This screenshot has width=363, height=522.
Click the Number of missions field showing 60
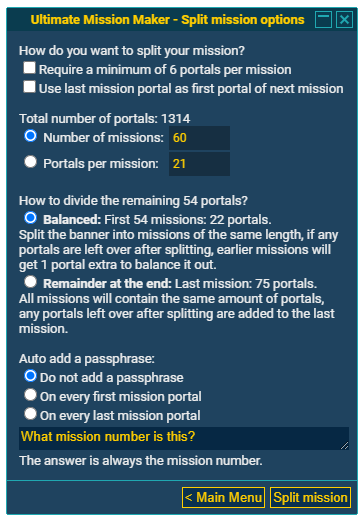click(199, 138)
